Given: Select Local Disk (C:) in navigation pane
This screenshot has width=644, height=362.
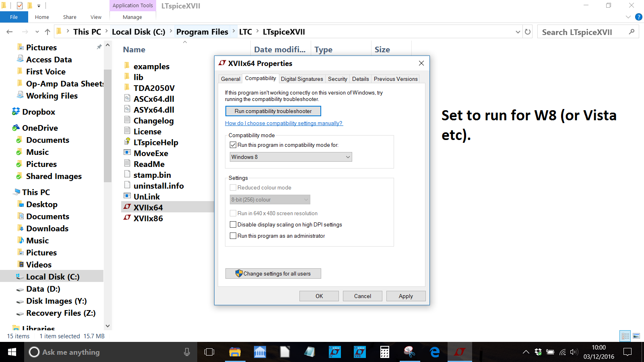Looking at the screenshot, I should pos(52,276).
